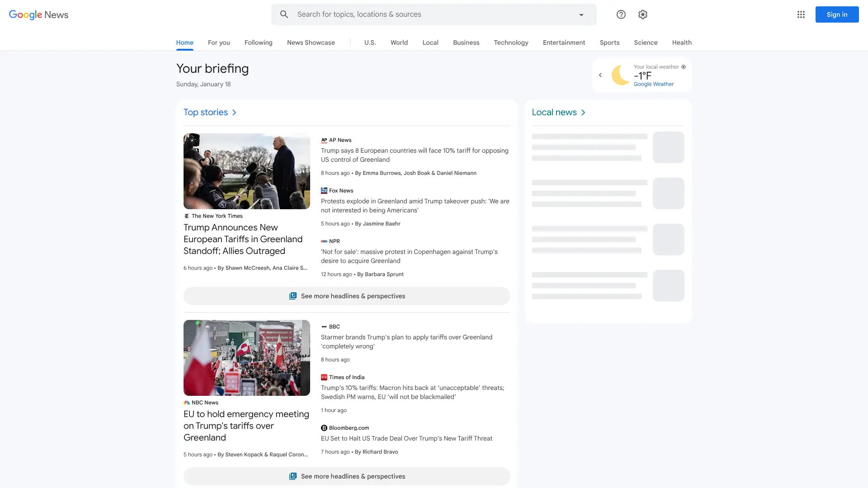Open the Trump press gaggle photo thumbnail
Viewport: 868px width, 488px height.
247,171
